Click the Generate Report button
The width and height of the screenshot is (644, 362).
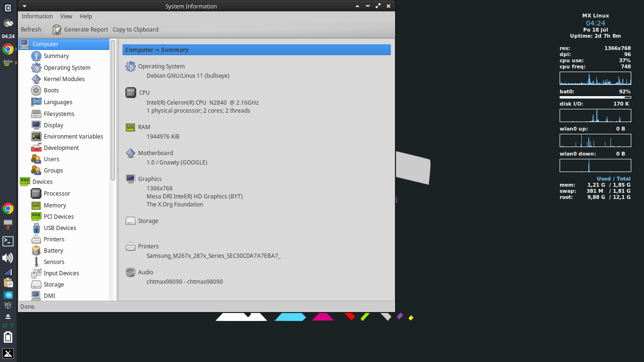pyautogui.click(x=81, y=29)
